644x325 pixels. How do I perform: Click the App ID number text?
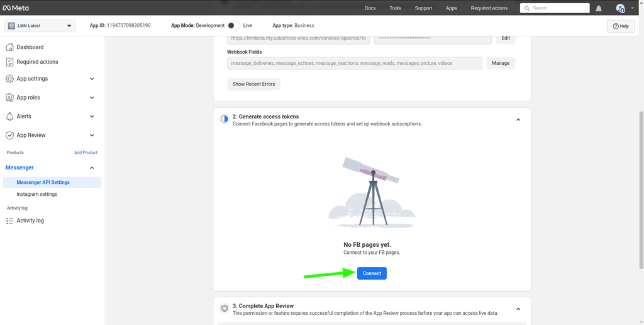tap(128, 25)
